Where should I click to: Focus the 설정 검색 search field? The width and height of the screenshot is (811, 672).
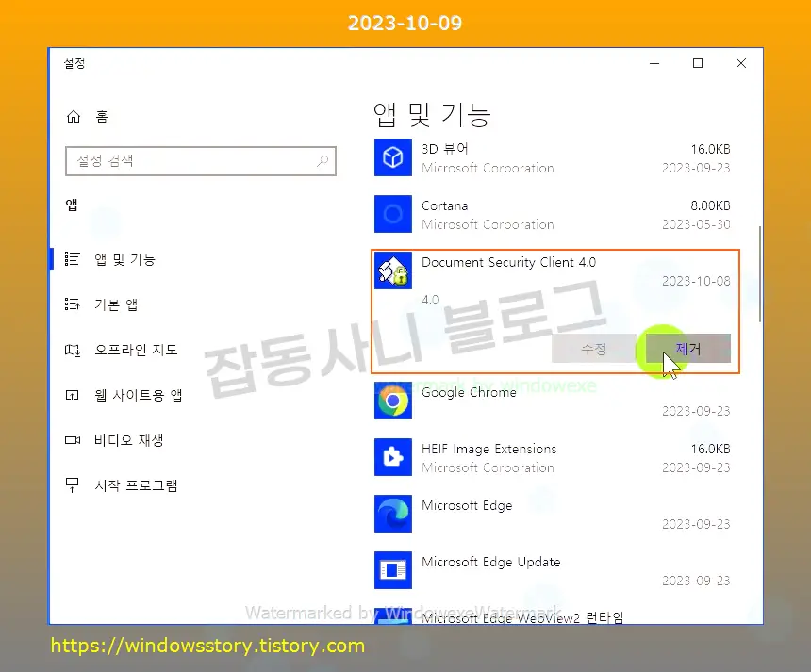click(x=201, y=161)
